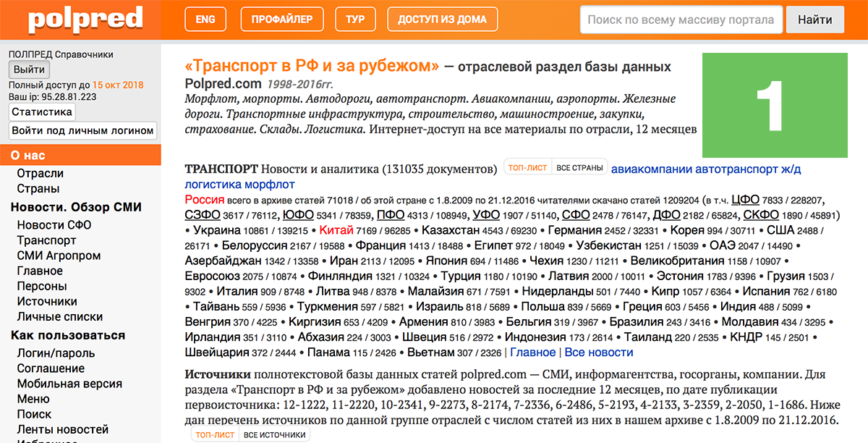Open Новости СФО in the sidebar

(x=54, y=225)
